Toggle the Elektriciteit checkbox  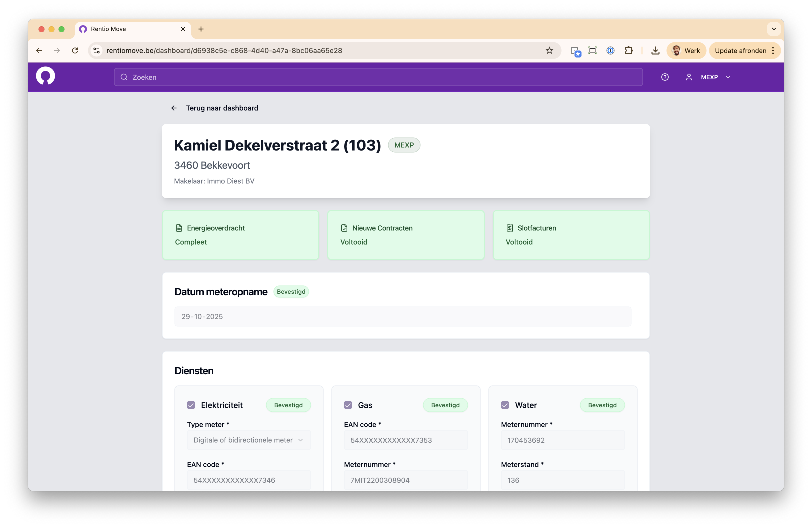(x=191, y=405)
